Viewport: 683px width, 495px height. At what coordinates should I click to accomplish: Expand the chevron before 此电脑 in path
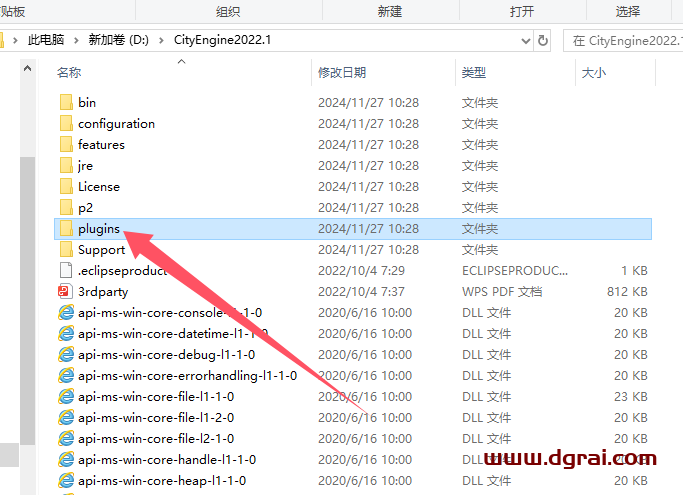pos(15,41)
